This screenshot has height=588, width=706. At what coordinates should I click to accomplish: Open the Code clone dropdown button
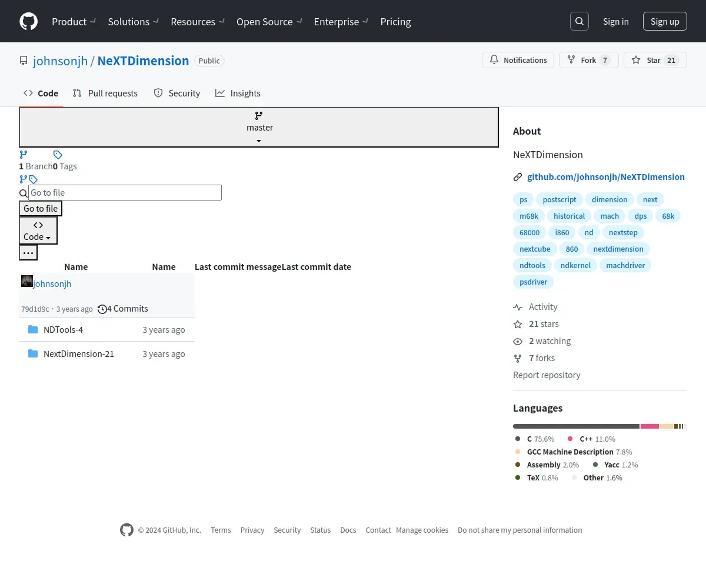point(38,230)
